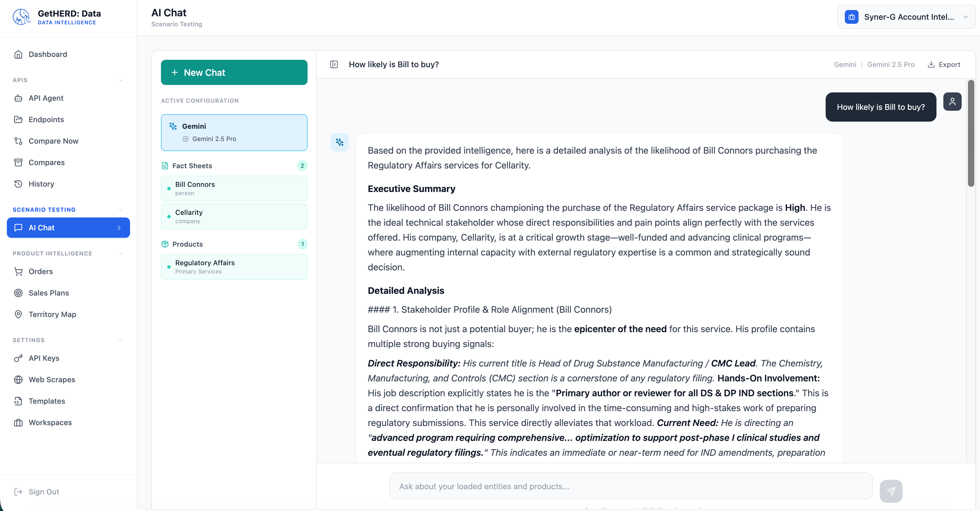Start a New Chat
The image size is (980, 511).
[234, 72]
